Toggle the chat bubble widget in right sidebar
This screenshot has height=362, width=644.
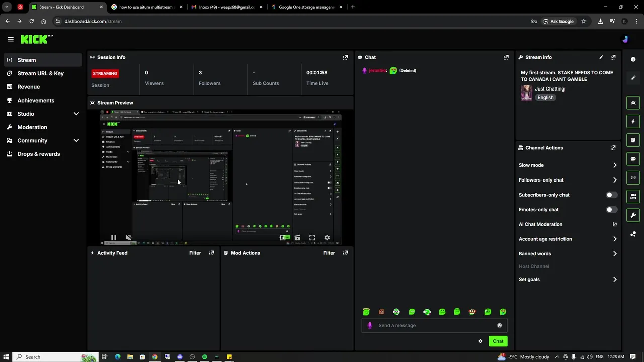pyautogui.click(x=633, y=159)
